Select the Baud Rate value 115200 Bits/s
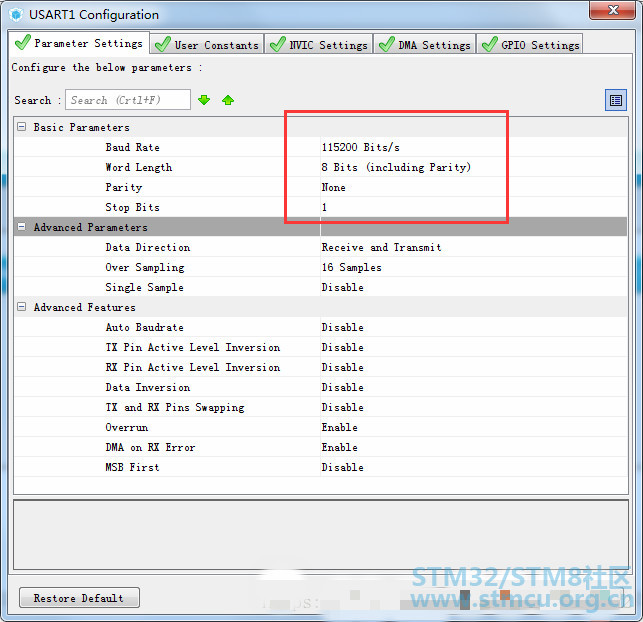 click(360, 147)
